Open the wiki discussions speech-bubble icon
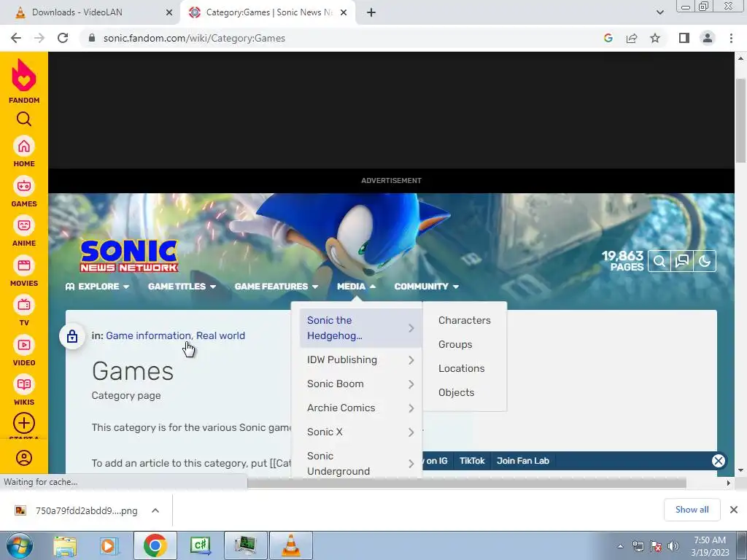This screenshot has width=747, height=560. (x=682, y=261)
